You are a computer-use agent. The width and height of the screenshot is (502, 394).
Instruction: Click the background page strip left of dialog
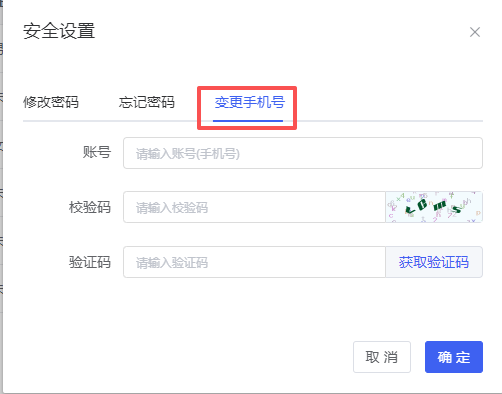pyautogui.click(x=1, y=197)
